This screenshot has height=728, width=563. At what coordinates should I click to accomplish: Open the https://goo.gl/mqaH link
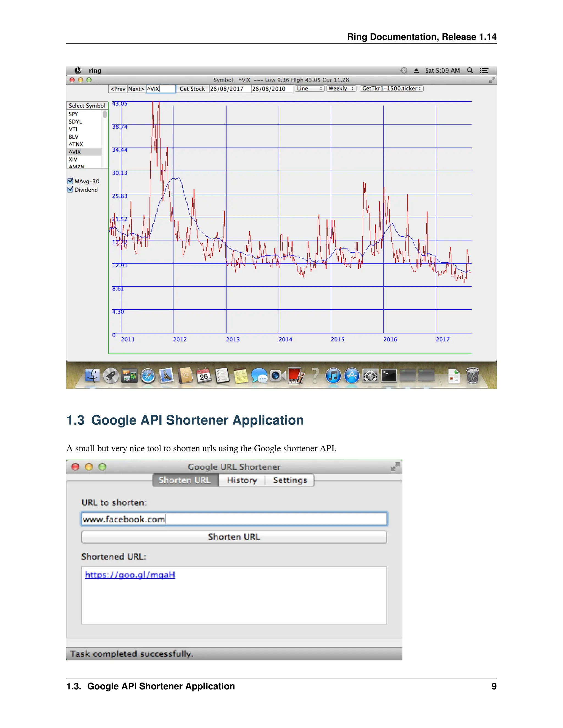pos(130,575)
